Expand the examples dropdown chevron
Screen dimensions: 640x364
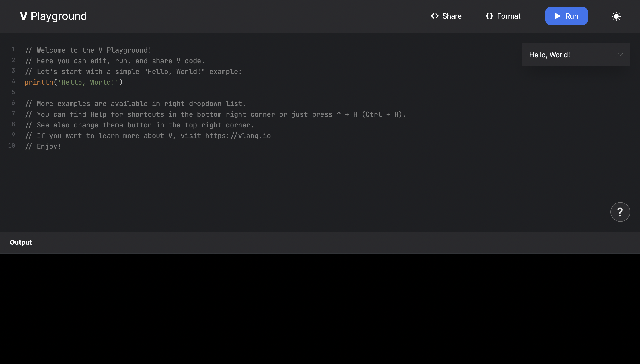click(x=620, y=55)
